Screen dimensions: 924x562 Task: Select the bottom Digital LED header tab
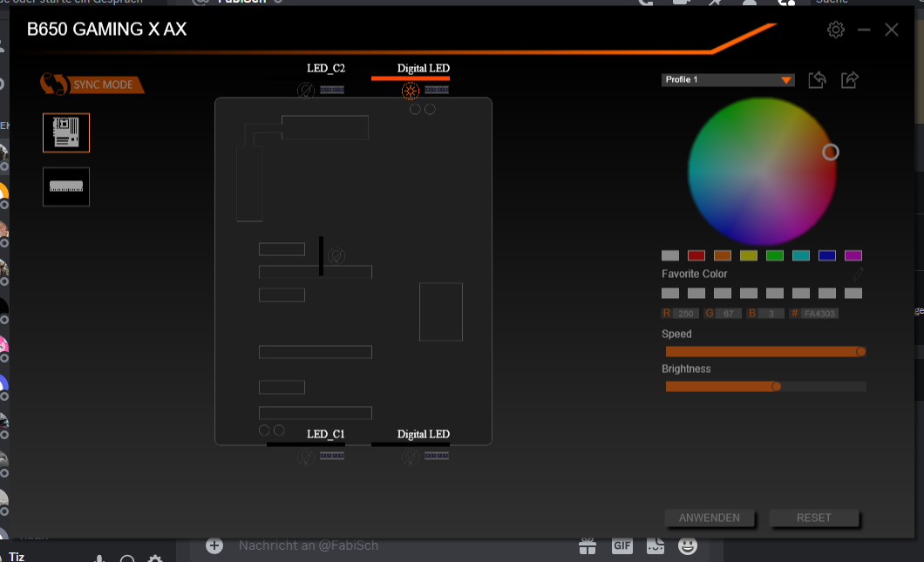tap(423, 434)
